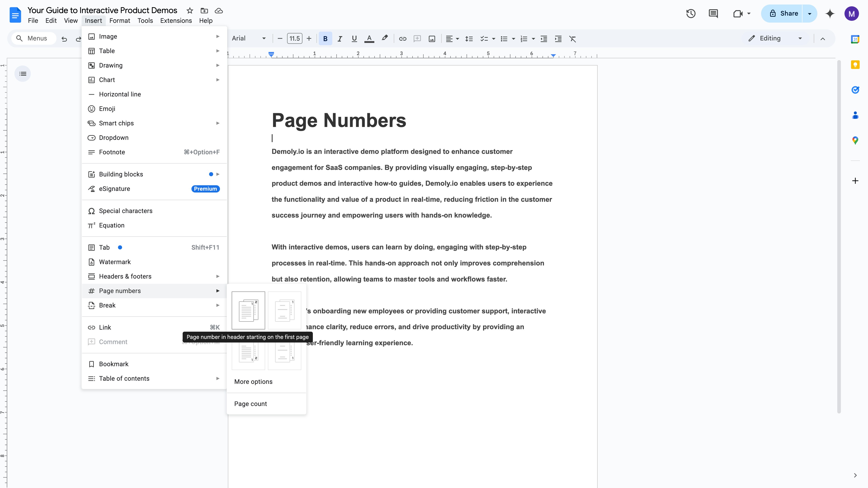Collapse the toolbar with chevron
The width and height of the screenshot is (868, 488).
(823, 39)
